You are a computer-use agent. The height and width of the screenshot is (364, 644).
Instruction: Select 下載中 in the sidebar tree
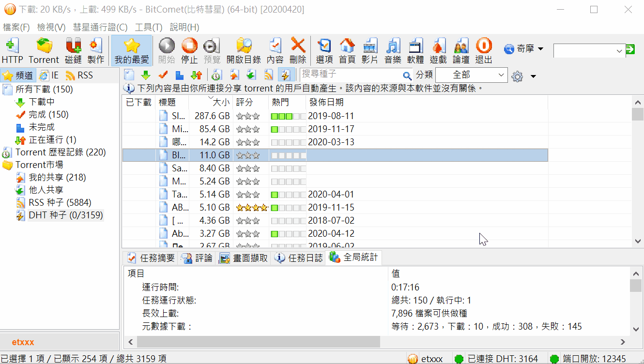coord(41,102)
